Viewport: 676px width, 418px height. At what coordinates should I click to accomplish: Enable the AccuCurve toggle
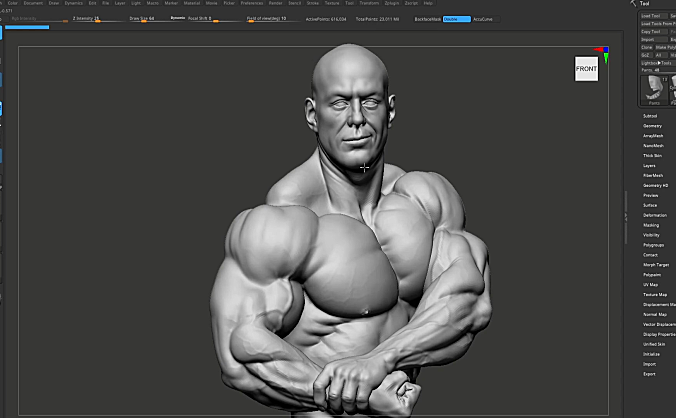[x=485, y=19]
